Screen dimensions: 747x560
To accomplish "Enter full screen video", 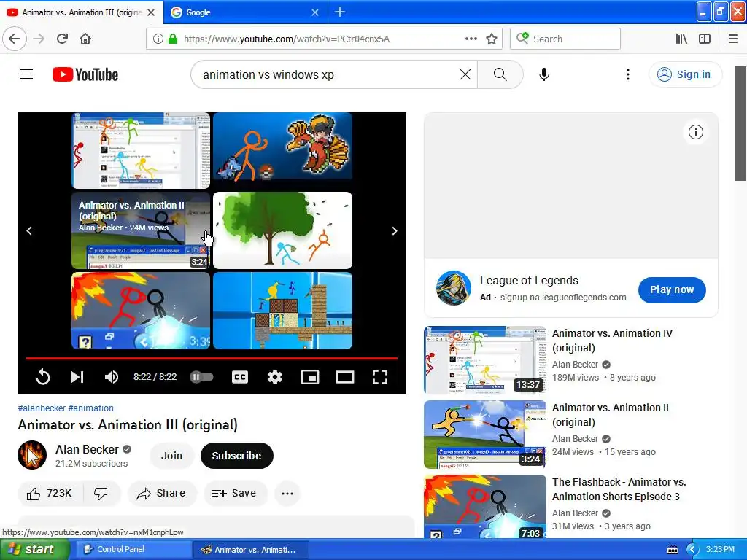I will [379, 377].
